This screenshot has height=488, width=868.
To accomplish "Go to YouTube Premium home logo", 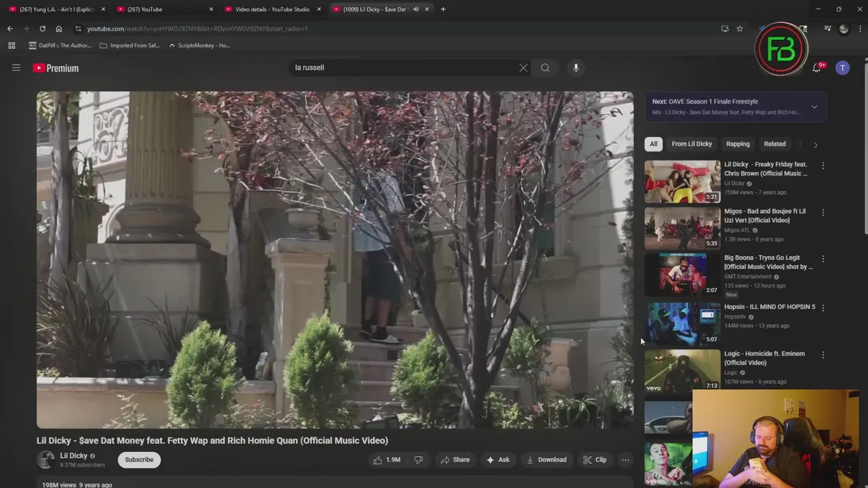I will point(56,68).
